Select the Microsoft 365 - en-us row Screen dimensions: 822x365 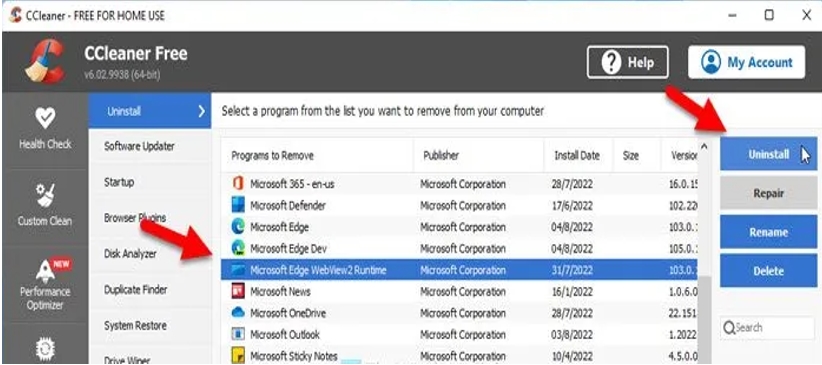tap(459, 184)
